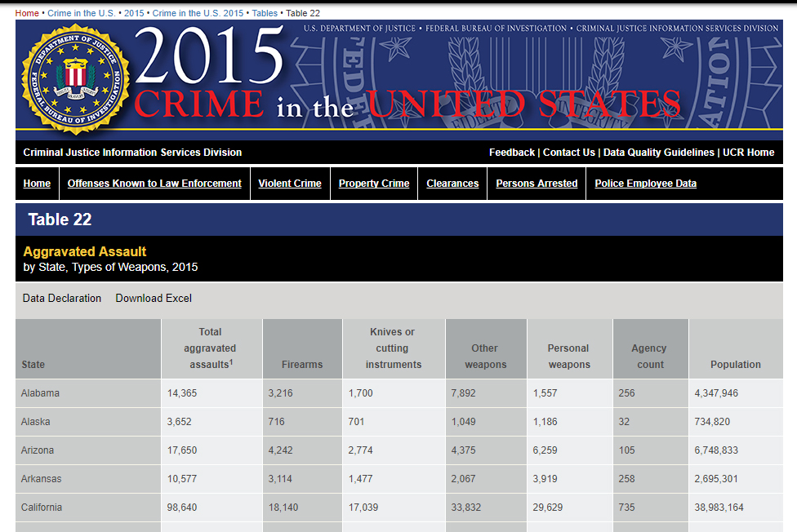Viewport: 797px width, 532px height.
Task: Select the Arizona row label
Action: pyautogui.click(x=38, y=450)
